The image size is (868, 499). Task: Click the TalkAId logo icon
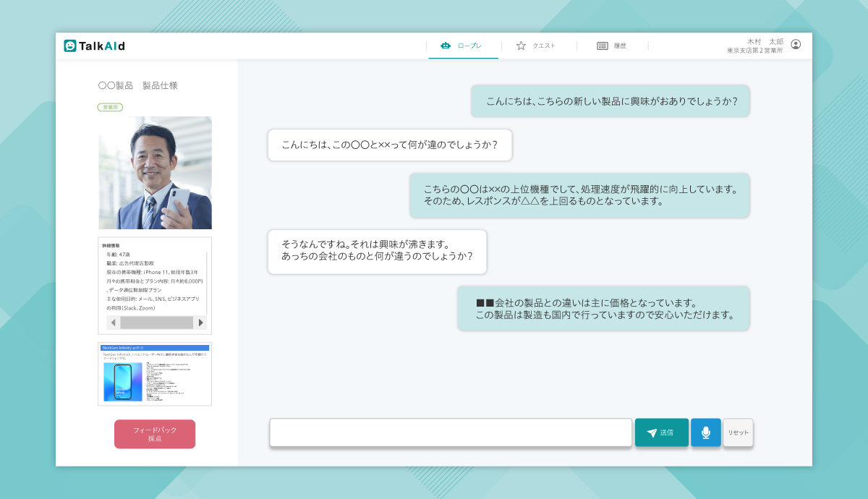tap(70, 46)
